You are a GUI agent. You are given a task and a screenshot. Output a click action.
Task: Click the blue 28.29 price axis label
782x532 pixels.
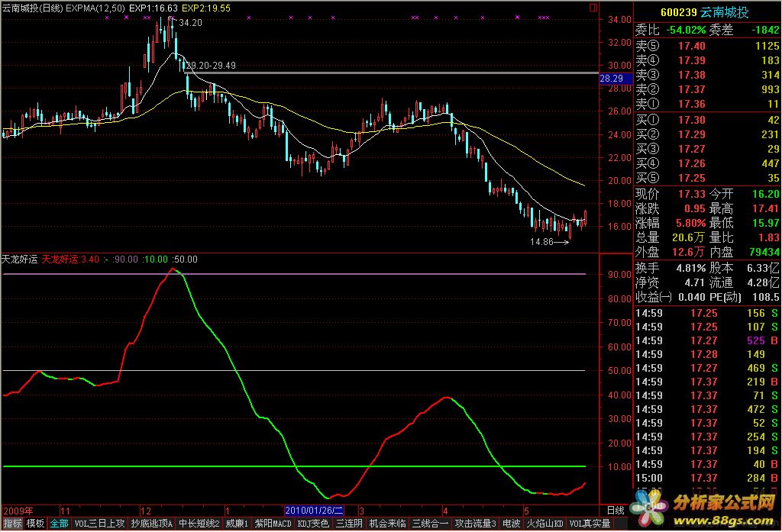[616, 79]
